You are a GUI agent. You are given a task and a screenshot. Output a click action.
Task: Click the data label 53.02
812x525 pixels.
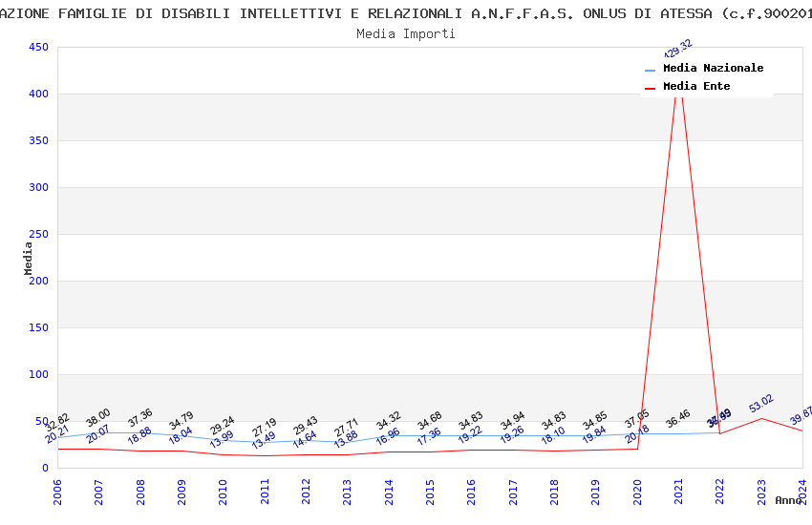point(761,404)
